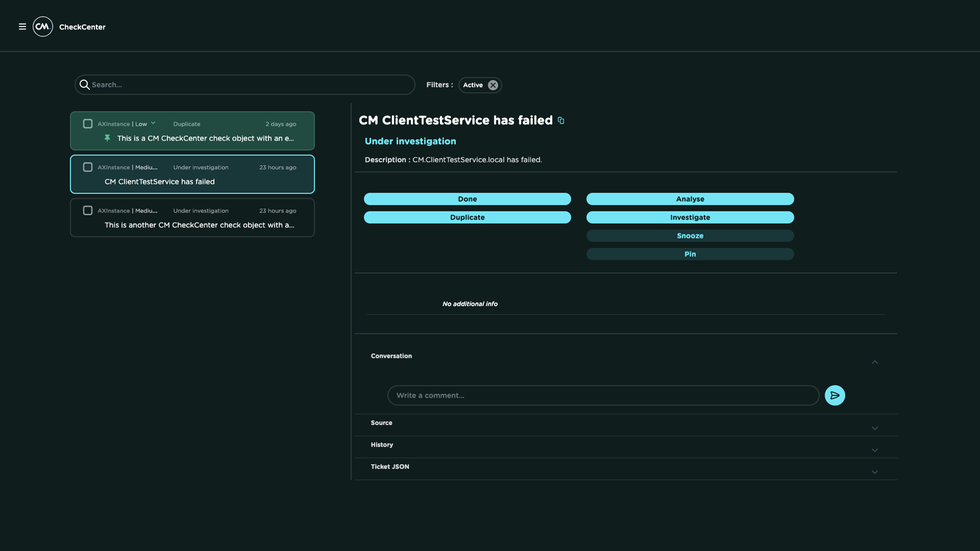
Task: Unpin the pinned Duplicate check object
Action: coord(108,138)
